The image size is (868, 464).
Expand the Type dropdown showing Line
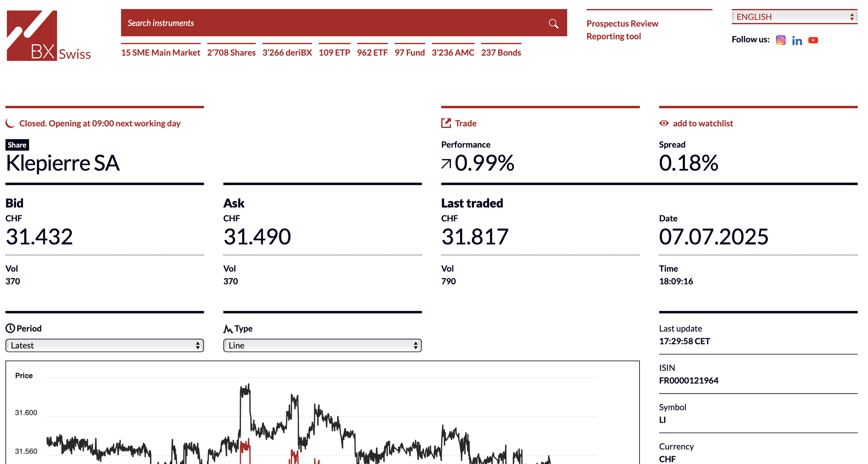(322, 345)
